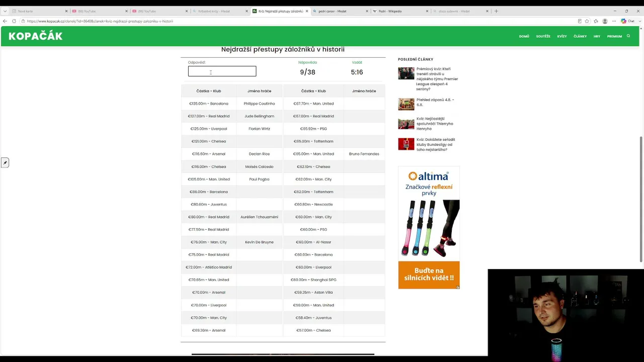Click thumbnail of the Premier League coaches article
This screenshot has width=644, height=362.
(406, 73)
